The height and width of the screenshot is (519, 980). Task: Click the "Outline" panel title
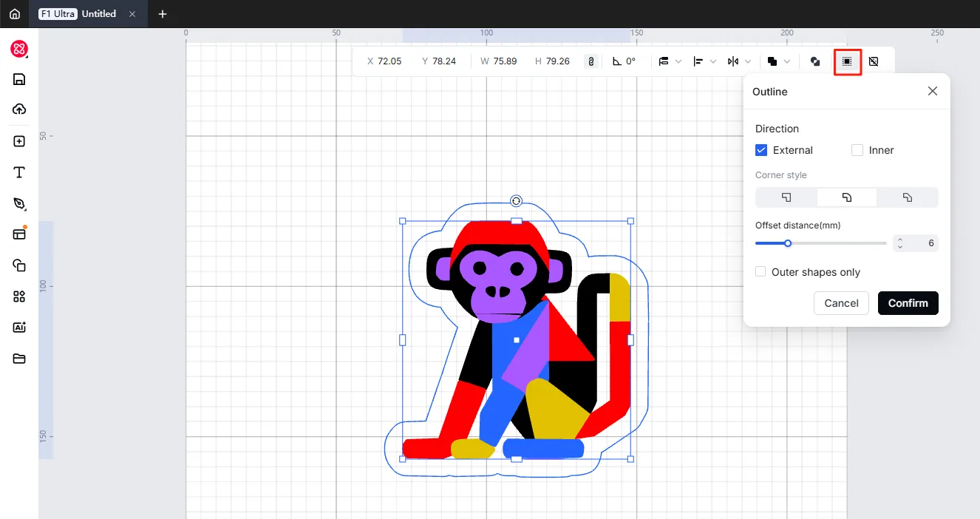click(770, 92)
